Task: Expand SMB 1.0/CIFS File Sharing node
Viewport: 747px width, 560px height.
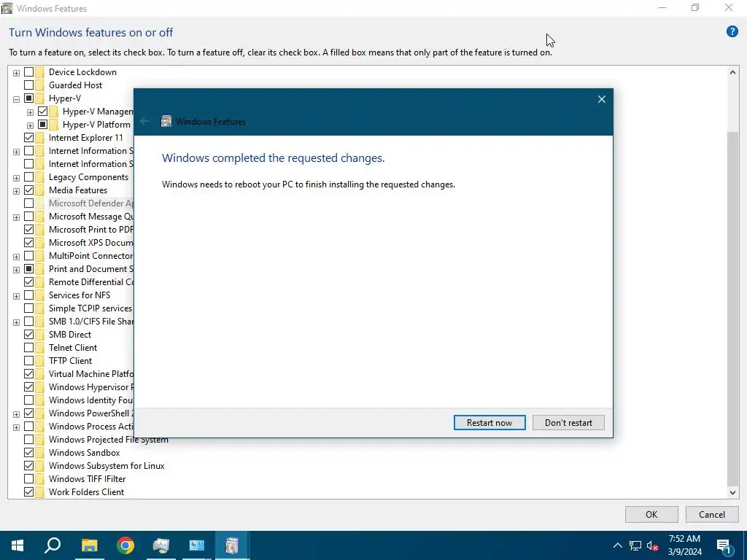Action: tap(16, 322)
